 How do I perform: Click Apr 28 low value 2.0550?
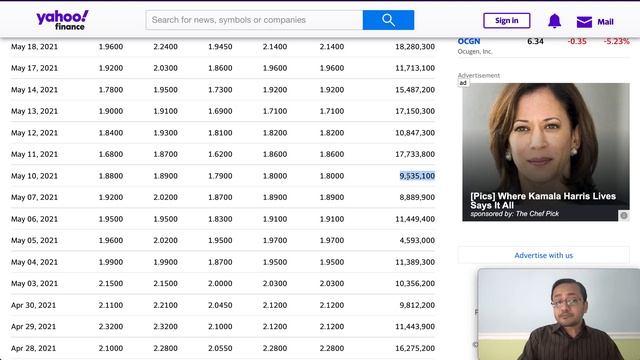tap(220, 348)
